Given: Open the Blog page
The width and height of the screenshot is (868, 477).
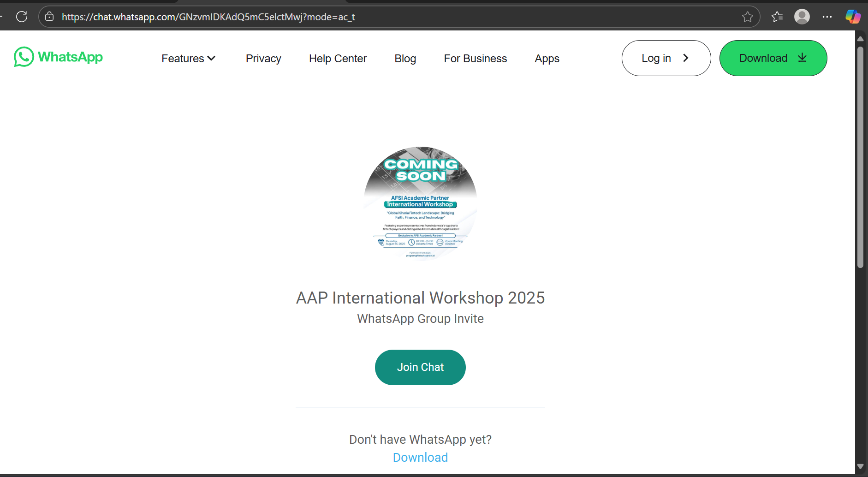Looking at the screenshot, I should pyautogui.click(x=405, y=59).
